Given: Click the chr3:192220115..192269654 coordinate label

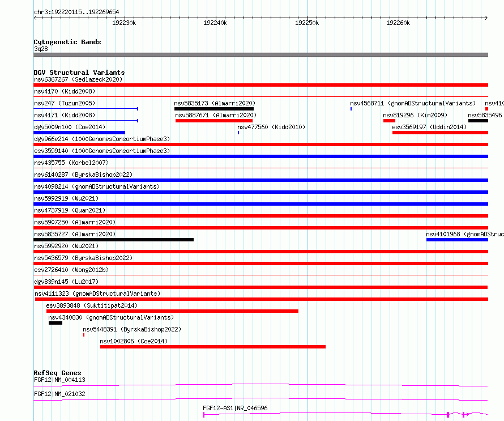Looking at the screenshot, I should pos(76,12).
